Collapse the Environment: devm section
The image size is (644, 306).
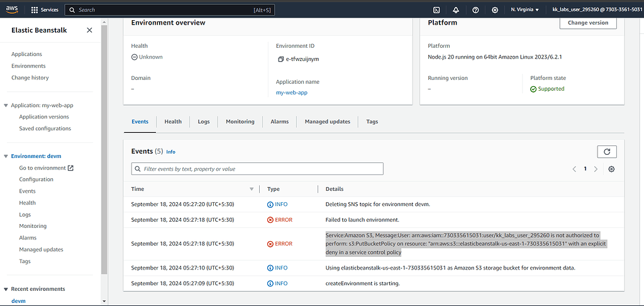click(6, 156)
